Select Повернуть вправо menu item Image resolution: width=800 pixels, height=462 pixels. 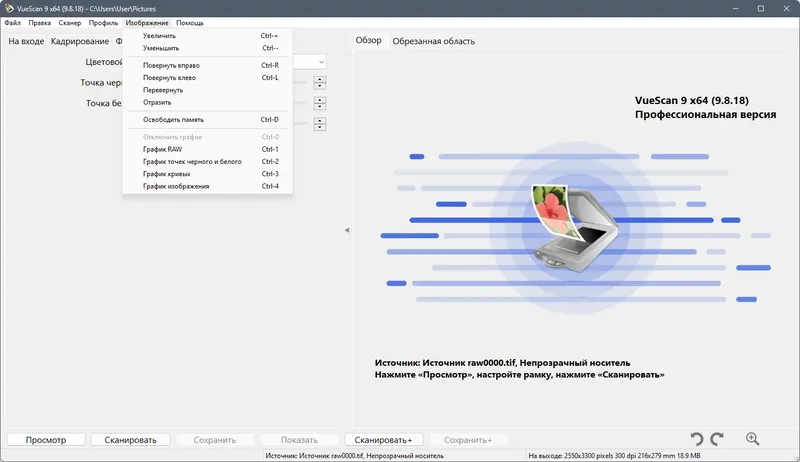[x=207, y=65]
